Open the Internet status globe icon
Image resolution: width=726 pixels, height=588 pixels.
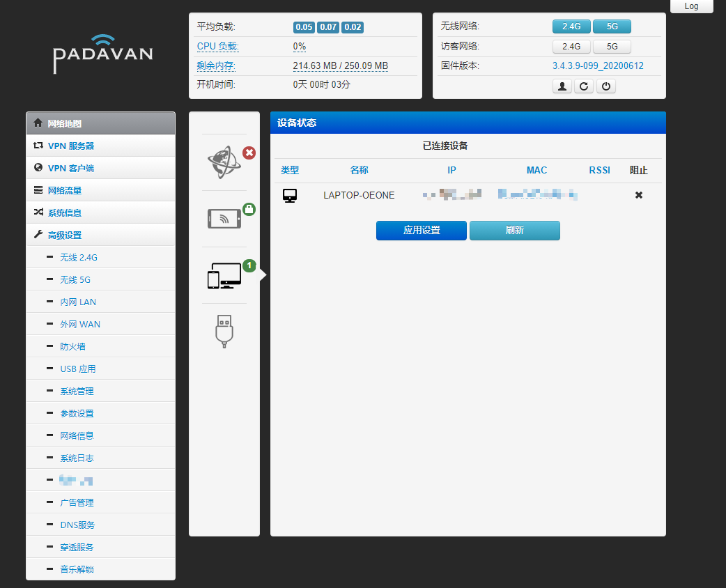click(224, 162)
